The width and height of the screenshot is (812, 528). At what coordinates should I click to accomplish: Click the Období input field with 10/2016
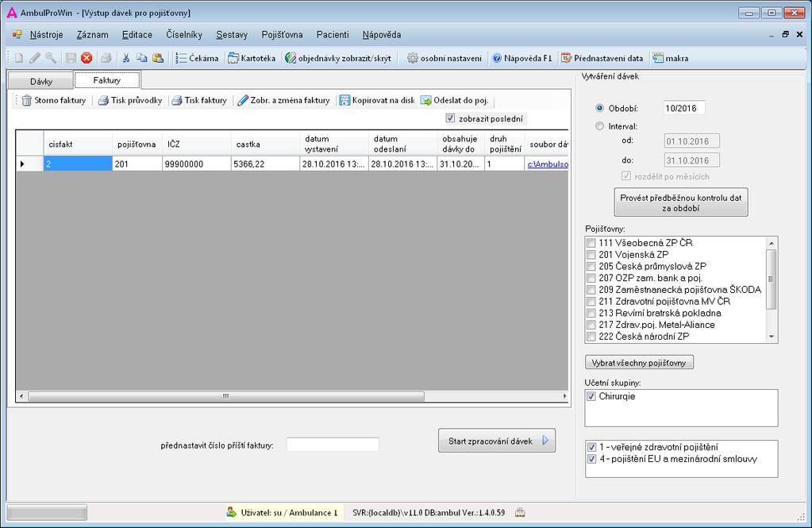pyautogui.click(x=684, y=108)
